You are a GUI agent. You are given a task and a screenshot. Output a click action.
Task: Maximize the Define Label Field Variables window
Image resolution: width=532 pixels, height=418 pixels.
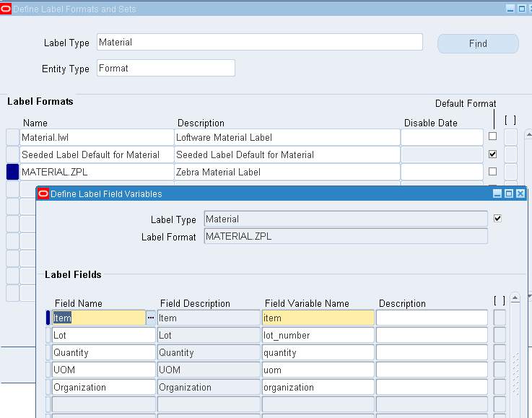pos(509,193)
